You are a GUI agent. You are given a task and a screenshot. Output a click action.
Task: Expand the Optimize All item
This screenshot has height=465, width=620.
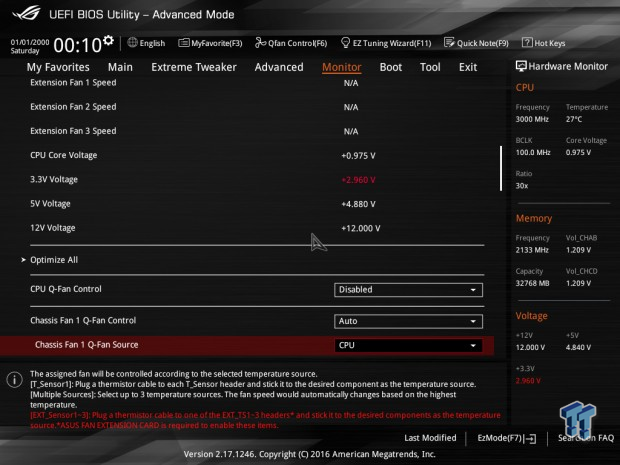[54, 260]
